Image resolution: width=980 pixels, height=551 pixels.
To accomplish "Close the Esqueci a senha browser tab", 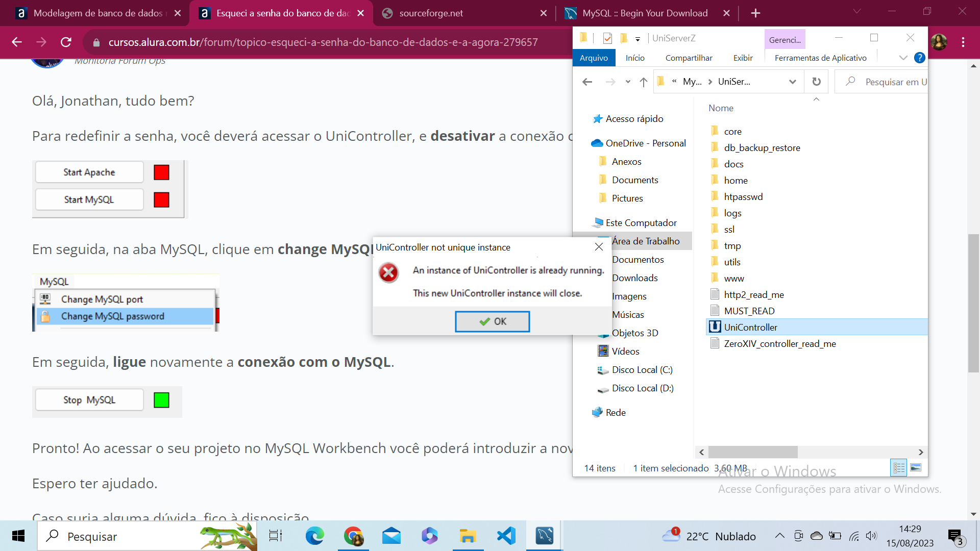I will point(360,13).
